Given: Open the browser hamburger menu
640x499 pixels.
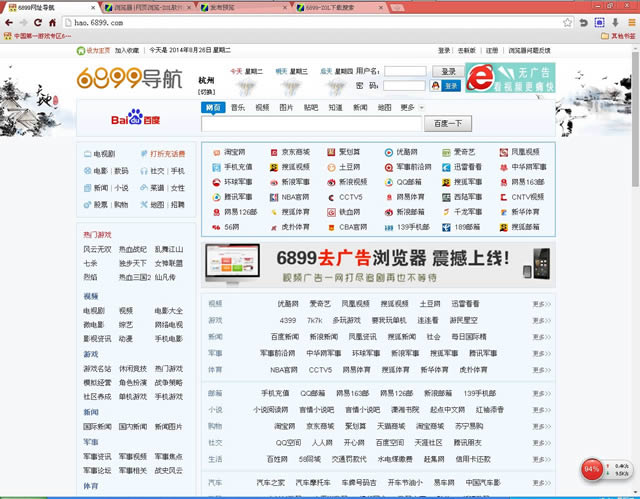Looking at the screenshot, I should point(631,23).
